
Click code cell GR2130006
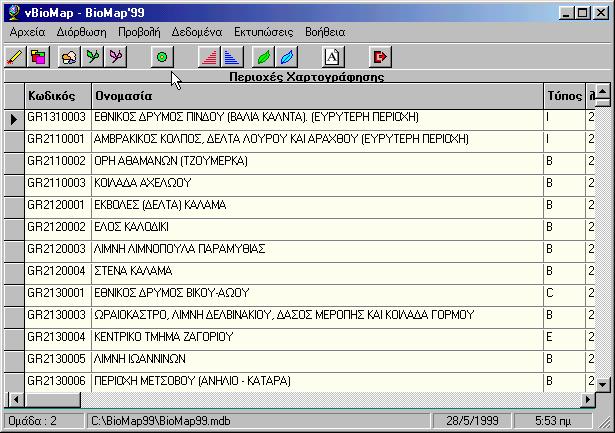tap(58, 383)
